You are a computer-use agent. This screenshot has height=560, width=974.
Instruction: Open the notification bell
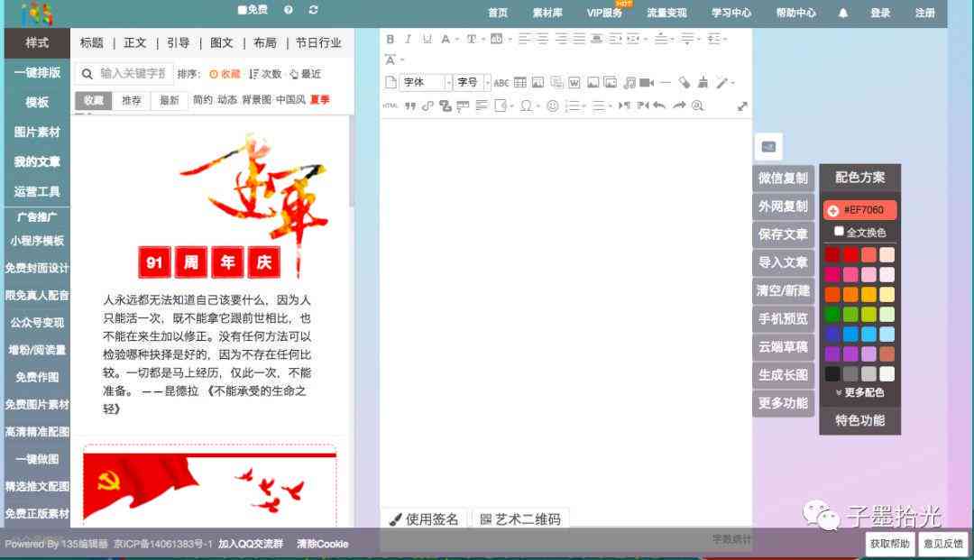coord(843,13)
